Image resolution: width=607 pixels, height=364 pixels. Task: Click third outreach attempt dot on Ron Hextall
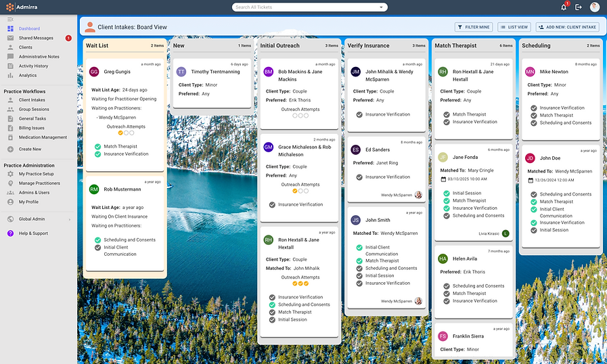pyautogui.click(x=307, y=283)
